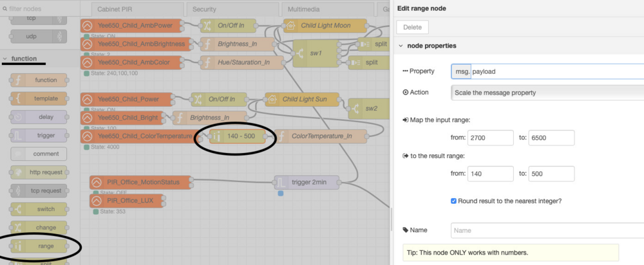Click the Name input field
644x265 pixels.
coord(547,230)
